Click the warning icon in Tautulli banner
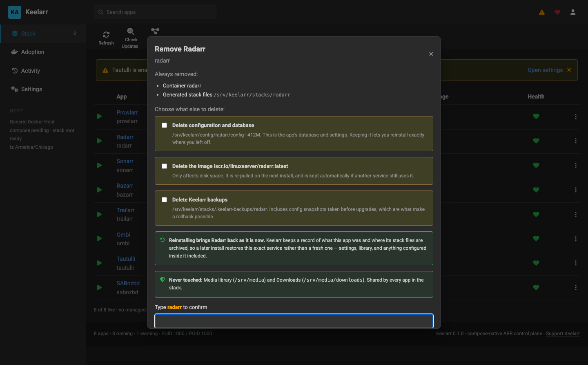 tap(105, 70)
